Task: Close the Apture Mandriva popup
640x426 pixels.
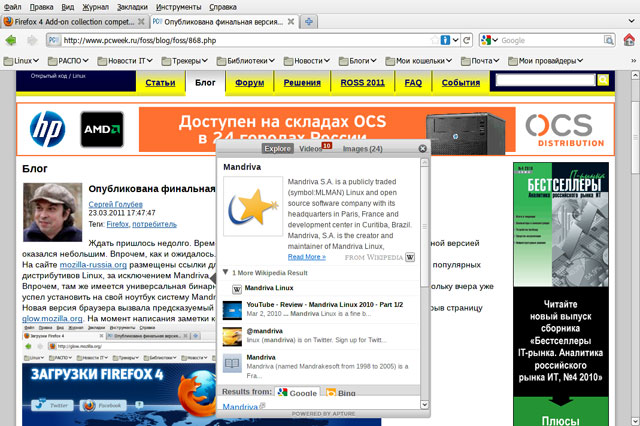Action: point(423,149)
